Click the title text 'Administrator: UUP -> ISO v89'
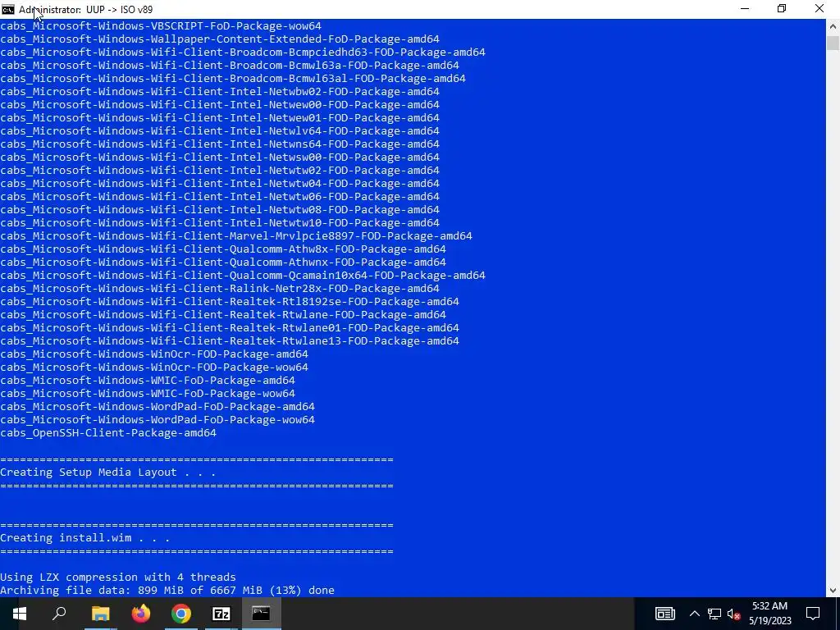 coord(85,10)
